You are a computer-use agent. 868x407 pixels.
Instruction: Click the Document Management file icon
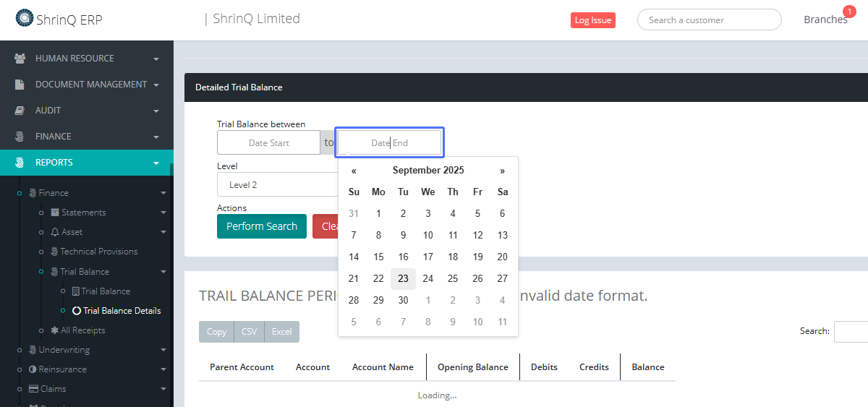(x=20, y=85)
